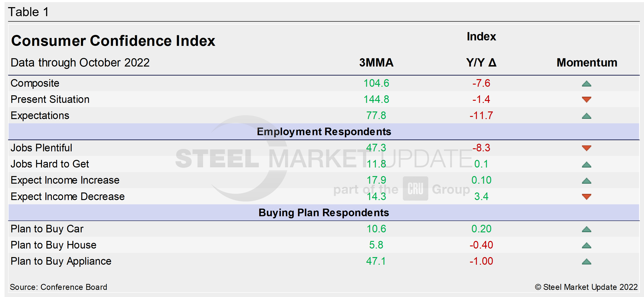This screenshot has height=297, width=644.
Task: Click the Composite row green up arrow
Action: pyautogui.click(x=586, y=84)
